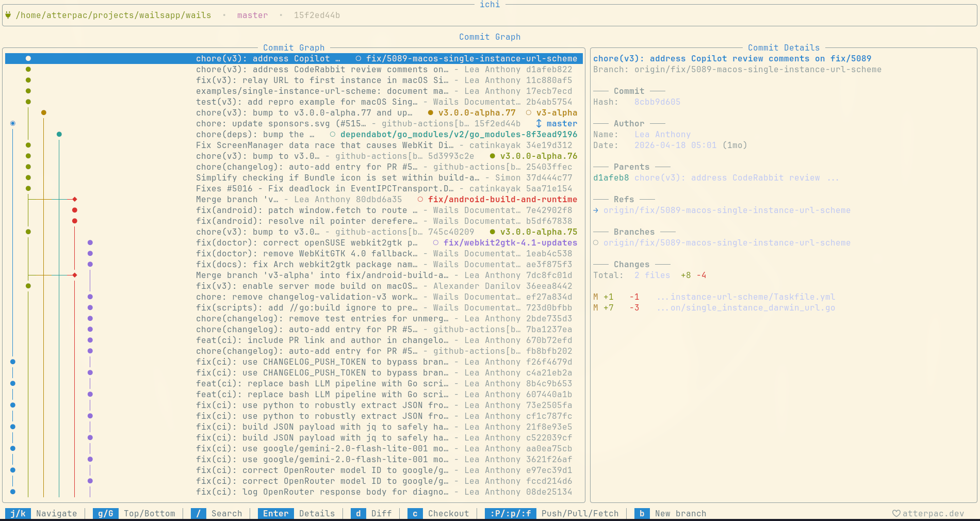
Task: Click the tag dot before v3.0.0-alpha.75
Action: point(493,232)
